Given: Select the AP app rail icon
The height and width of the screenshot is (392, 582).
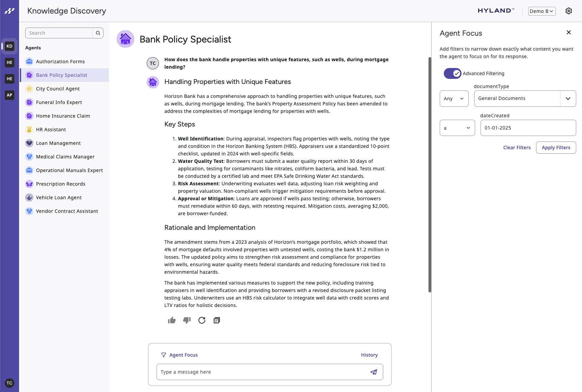Looking at the screenshot, I should click(10, 95).
